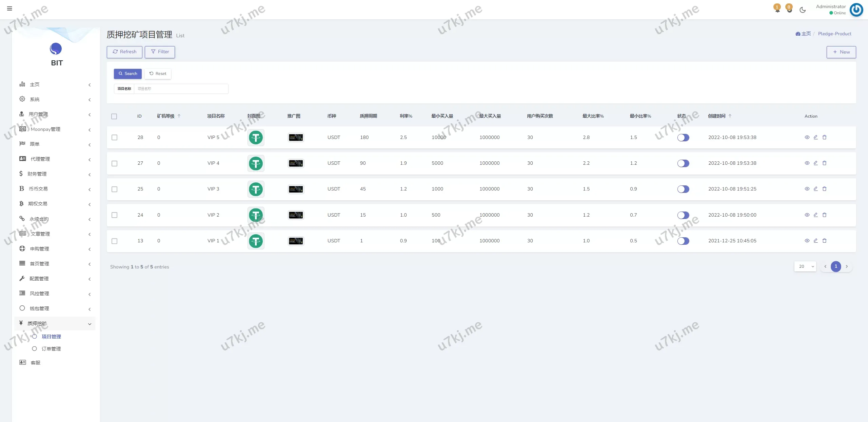
Task: Toggle dark mode moon icon
Action: click(803, 10)
